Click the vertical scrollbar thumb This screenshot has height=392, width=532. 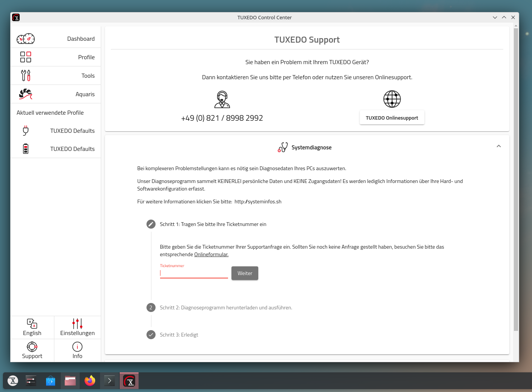pos(516,180)
